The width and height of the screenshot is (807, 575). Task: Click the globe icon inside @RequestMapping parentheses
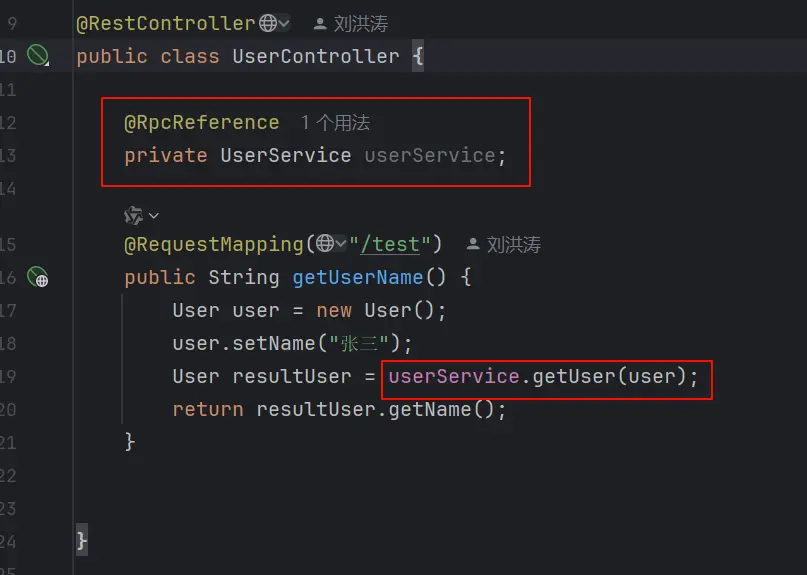[x=325, y=243]
